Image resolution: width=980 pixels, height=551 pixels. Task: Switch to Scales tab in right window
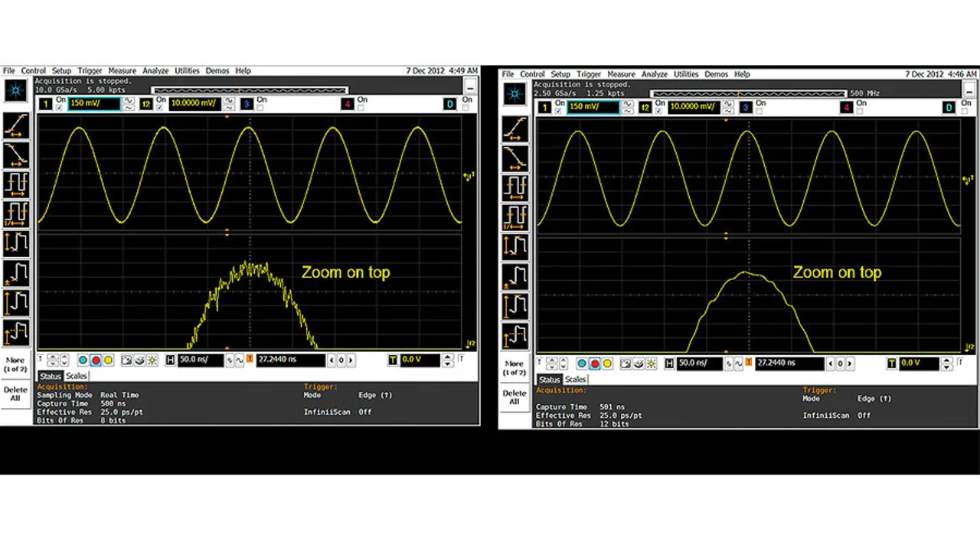575,380
